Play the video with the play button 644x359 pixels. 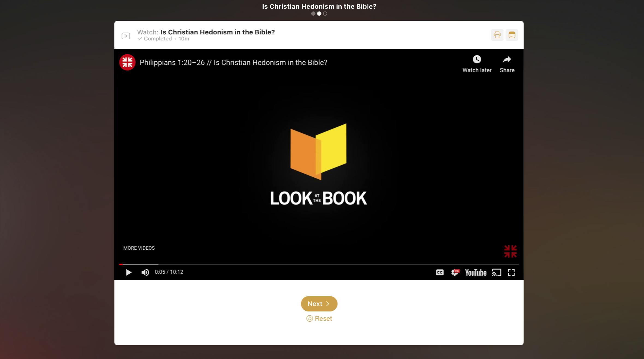(129, 272)
